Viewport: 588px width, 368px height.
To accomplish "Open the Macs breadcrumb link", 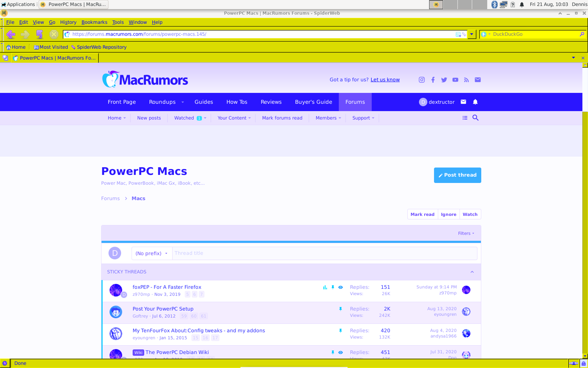I will (138, 198).
